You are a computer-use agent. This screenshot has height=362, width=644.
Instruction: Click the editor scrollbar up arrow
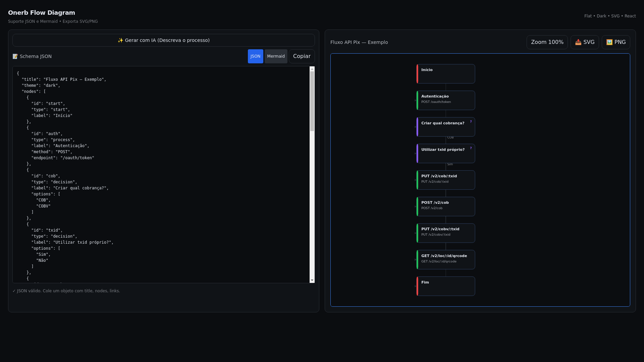coord(312,69)
